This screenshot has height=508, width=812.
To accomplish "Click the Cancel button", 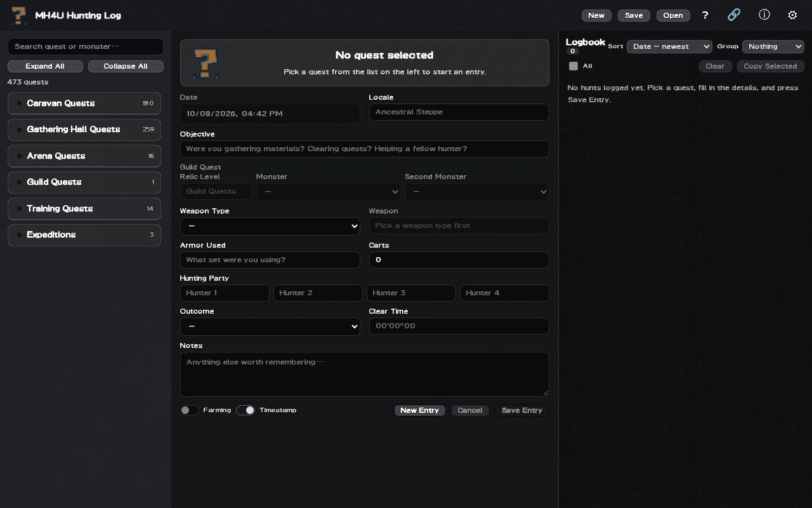I will point(470,410).
